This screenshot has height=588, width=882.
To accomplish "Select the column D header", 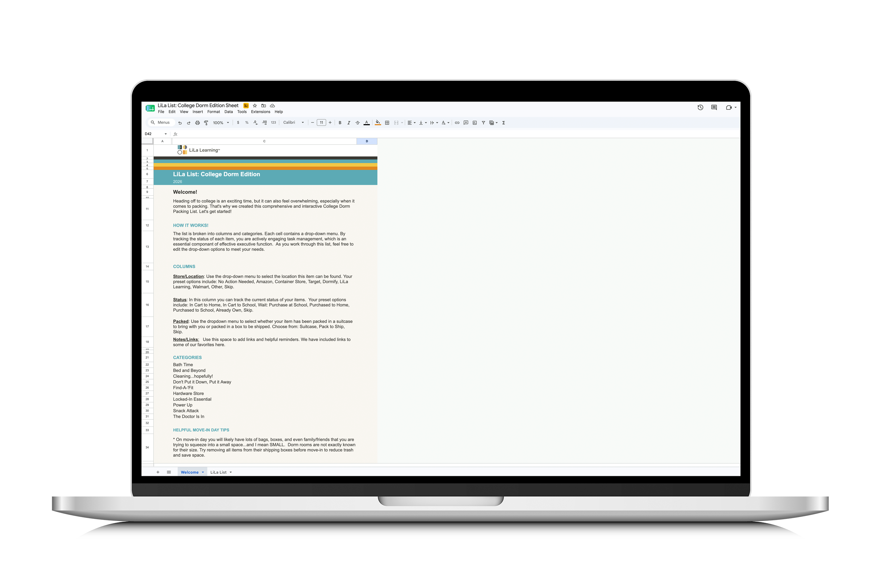I will 367,141.
